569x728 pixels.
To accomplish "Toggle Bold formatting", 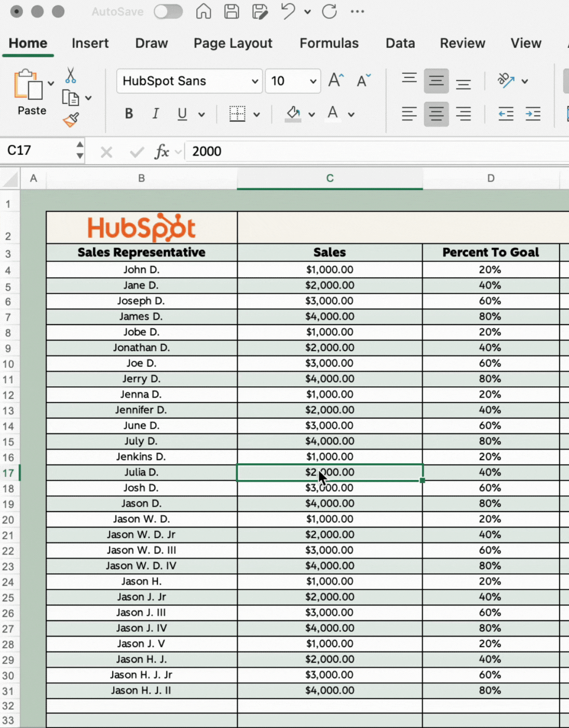I will coord(129,114).
